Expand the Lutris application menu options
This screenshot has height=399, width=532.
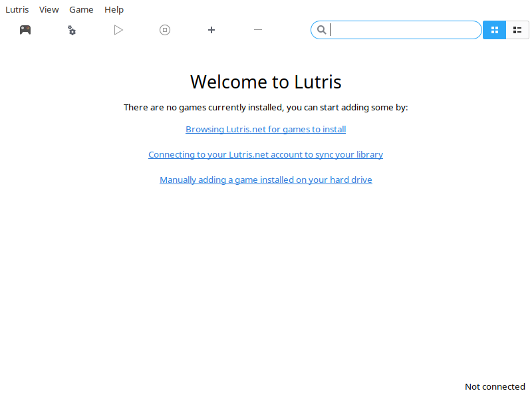point(17,9)
